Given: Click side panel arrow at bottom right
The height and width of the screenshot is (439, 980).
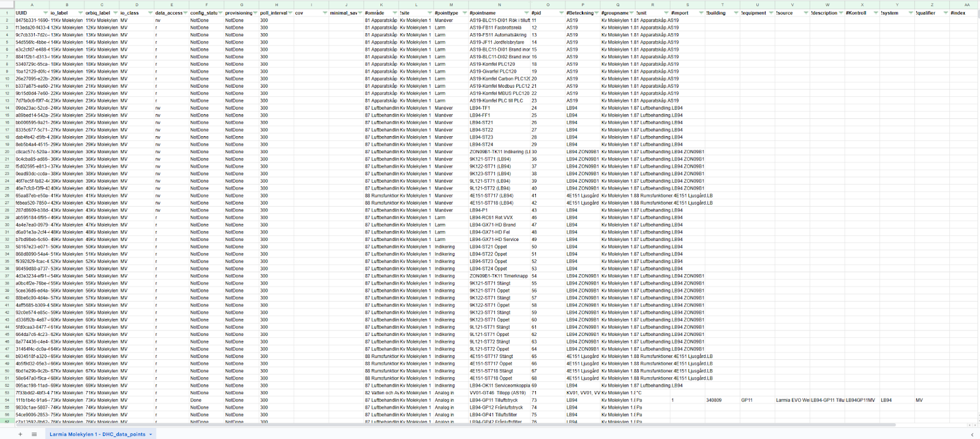Looking at the screenshot, I should (x=972, y=434).
